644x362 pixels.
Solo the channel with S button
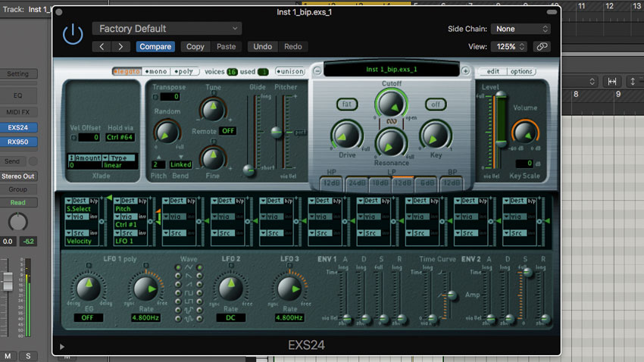28,356
